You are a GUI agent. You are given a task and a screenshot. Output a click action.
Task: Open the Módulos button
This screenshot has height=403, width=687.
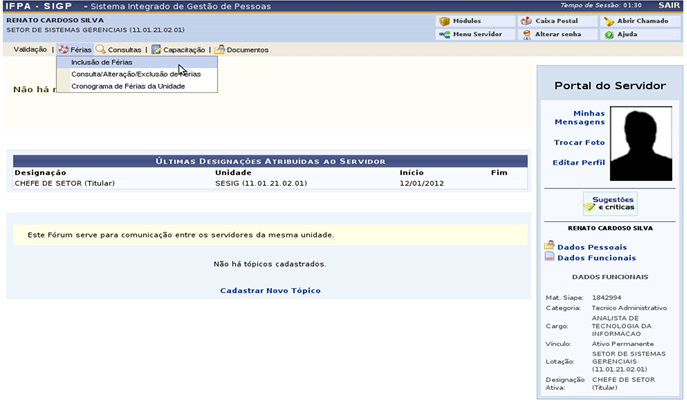(x=475, y=21)
